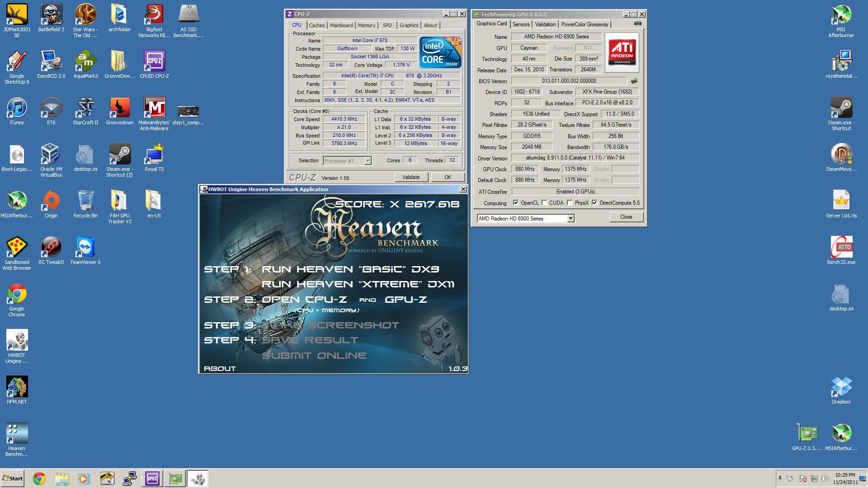Open the Recycle Bin
This screenshot has height=488, width=868.
(85, 204)
